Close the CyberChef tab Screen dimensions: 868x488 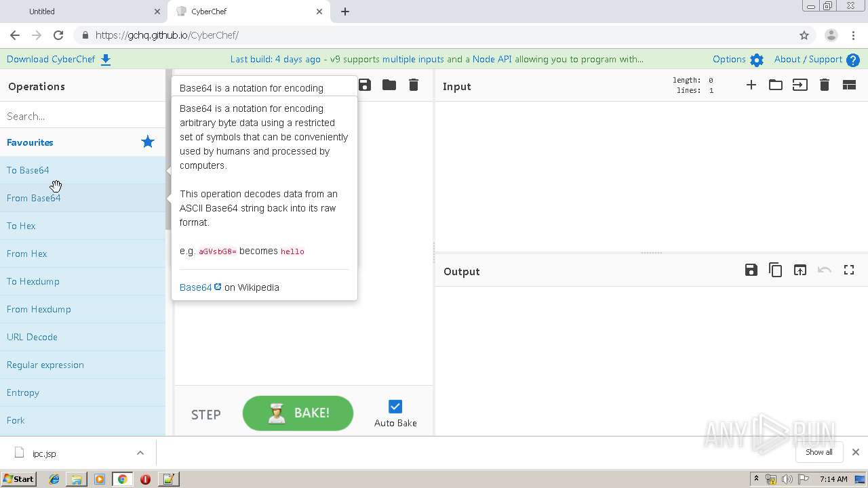(319, 12)
